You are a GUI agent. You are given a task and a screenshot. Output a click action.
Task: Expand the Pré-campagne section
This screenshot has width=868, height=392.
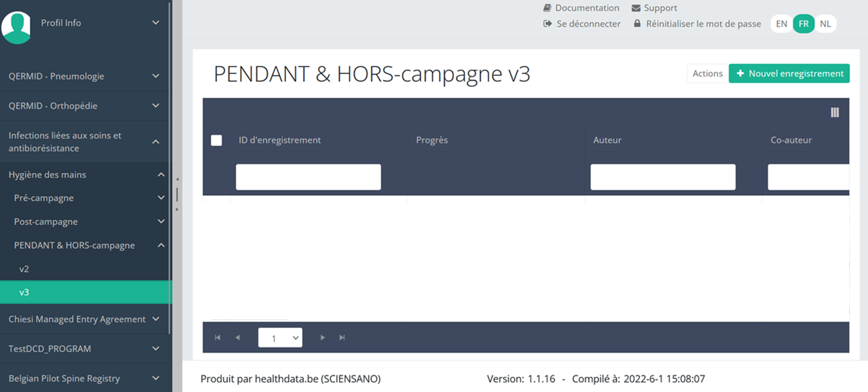(x=87, y=198)
